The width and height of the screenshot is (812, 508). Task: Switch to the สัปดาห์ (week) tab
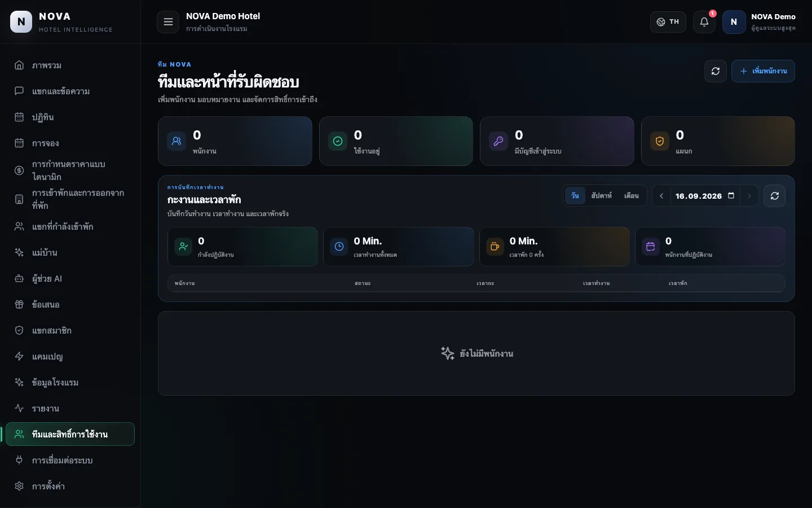click(602, 196)
